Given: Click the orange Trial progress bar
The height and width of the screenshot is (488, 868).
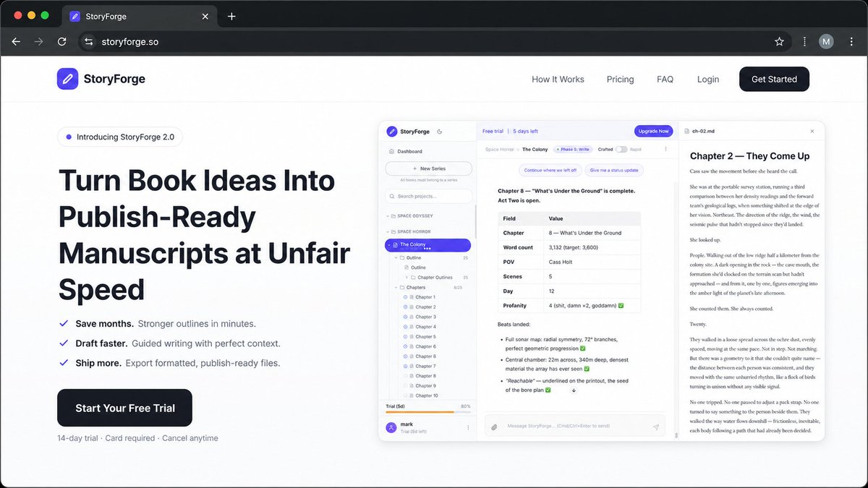Looking at the screenshot, I should (428, 412).
